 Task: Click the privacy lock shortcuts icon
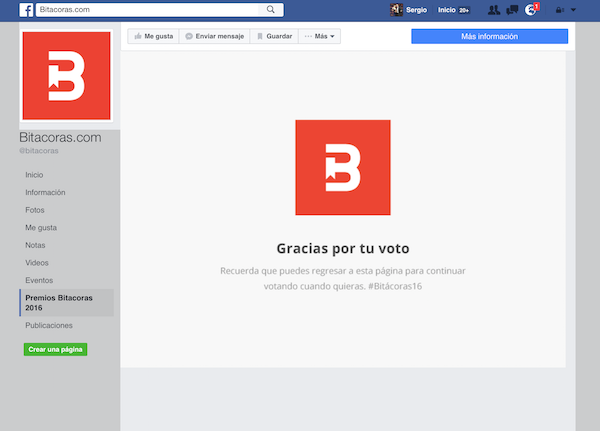click(559, 10)
